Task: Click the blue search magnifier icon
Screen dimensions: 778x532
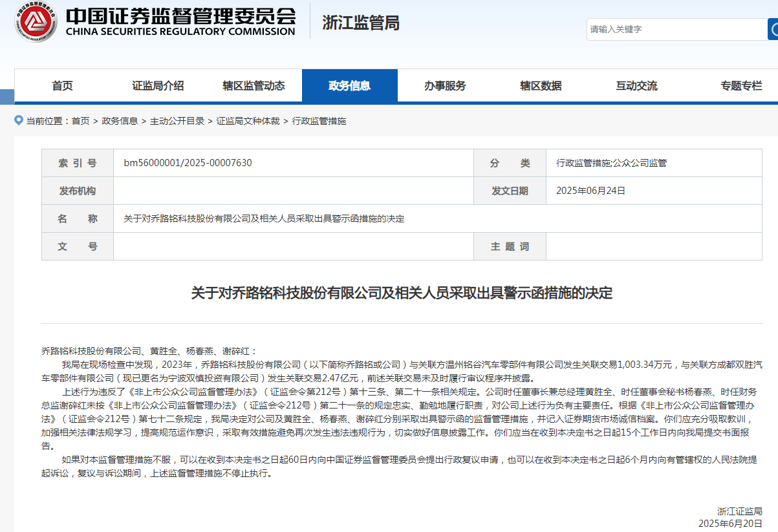Action: (x=773, y=28)
